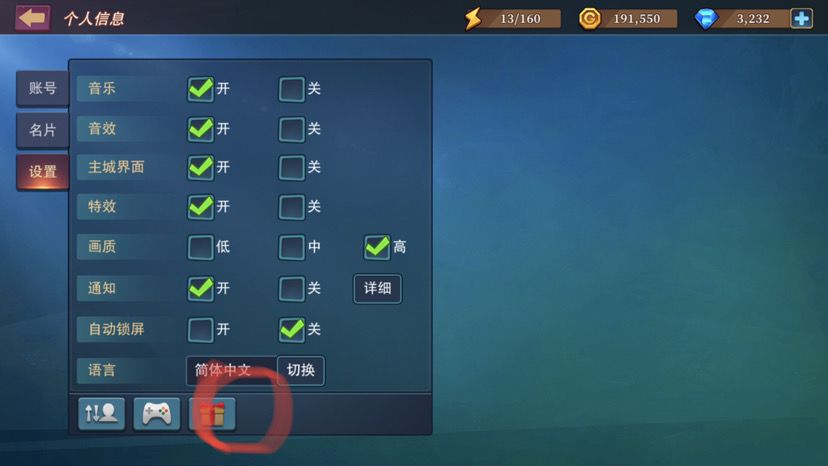The width and height of the screenshot is (828, 466).
Task: Select the 设置 tab
Action: [x=42, y=172]
